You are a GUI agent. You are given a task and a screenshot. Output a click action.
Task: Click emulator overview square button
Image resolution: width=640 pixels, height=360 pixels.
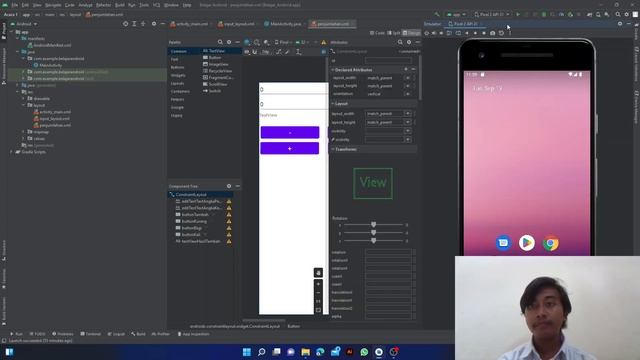[x=484, y=33]
